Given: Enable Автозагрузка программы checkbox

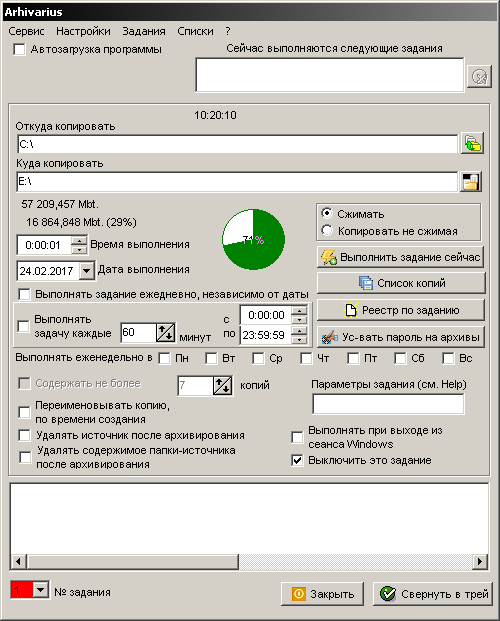Looking at the screenshot, I should point(19,50).
